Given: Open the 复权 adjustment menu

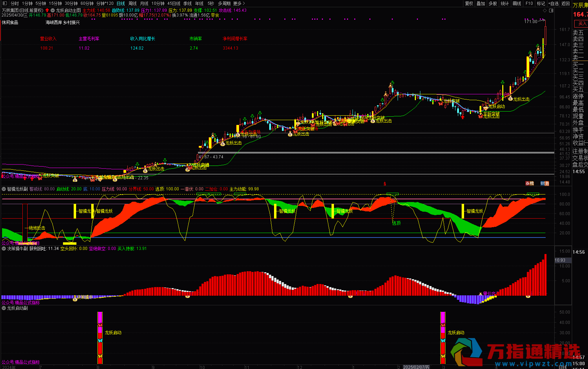Looking at the screenshot, I should tap(469, 3).
